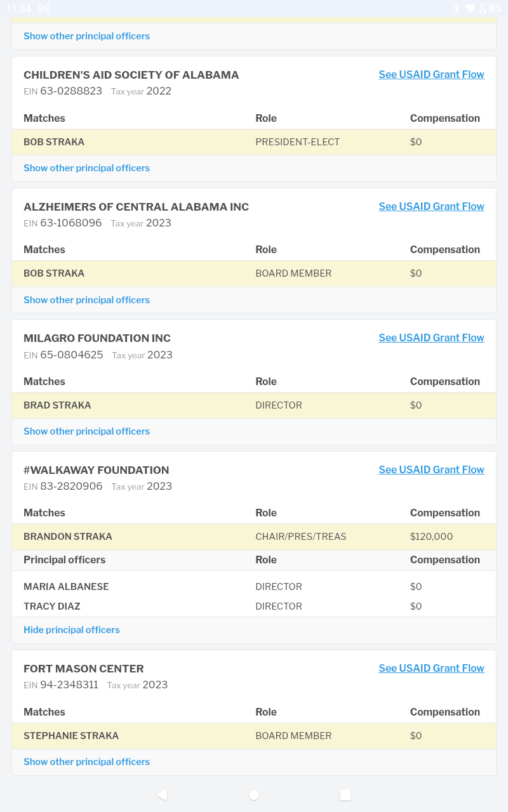Select EIN 83-2820906 text
This screenshot has height=812, width=508.
[x=63, y=487]
